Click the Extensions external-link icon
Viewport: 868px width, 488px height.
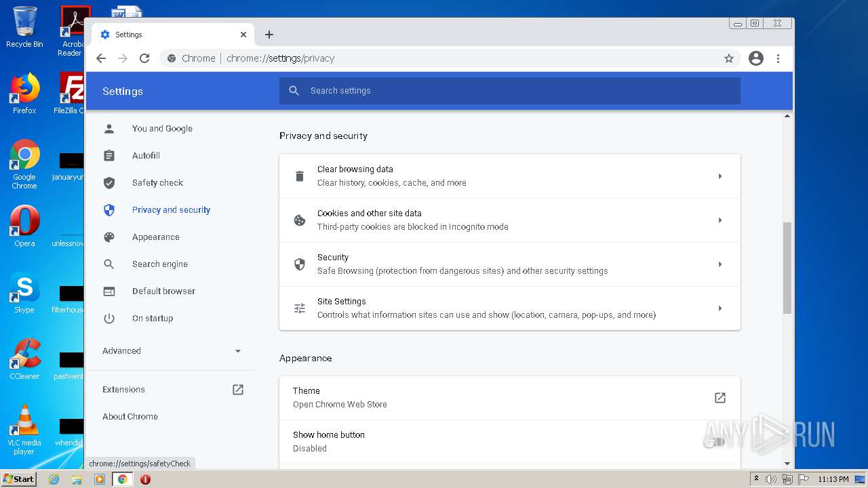(238, 390)
